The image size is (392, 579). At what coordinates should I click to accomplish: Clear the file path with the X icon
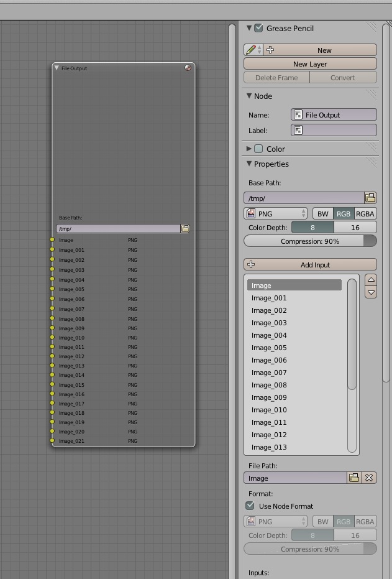pos(369,478)
